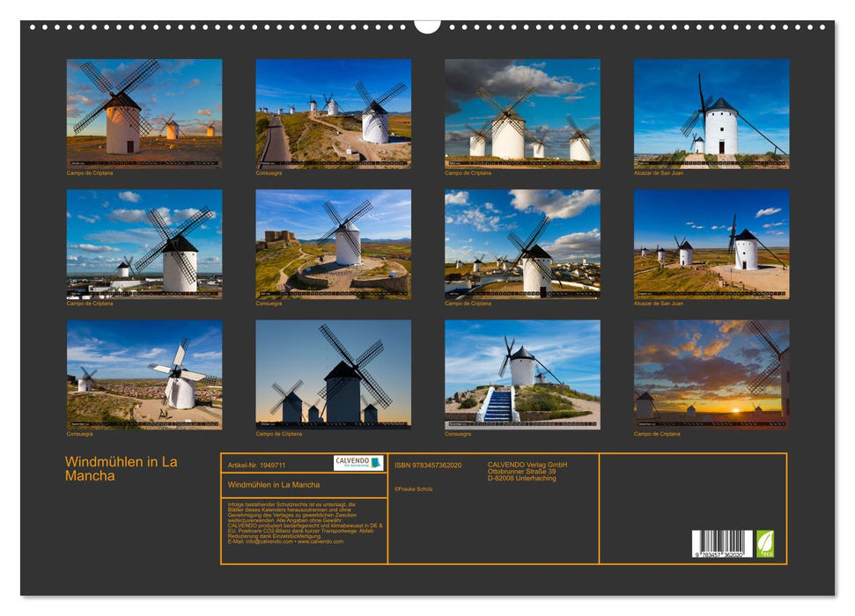The image size is (855, 616).
Task: Click the blue bookmark in the CALVENDO logo
Action: click(x=374, y=461)
